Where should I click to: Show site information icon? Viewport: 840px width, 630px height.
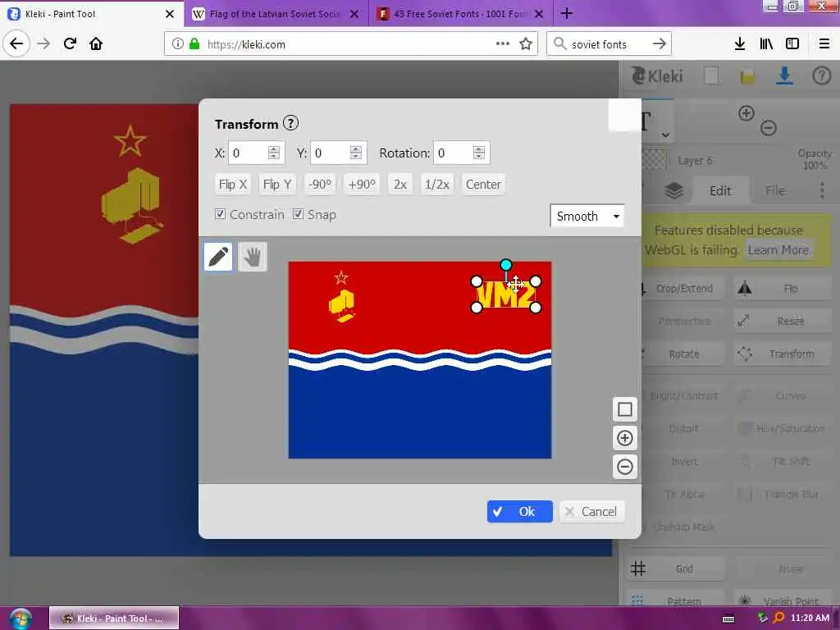[177, 44]
